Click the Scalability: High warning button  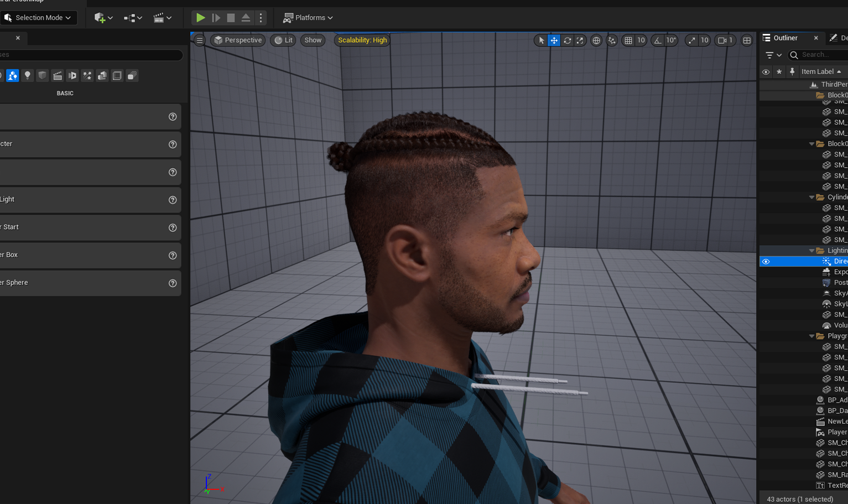(x=362, y=40)
